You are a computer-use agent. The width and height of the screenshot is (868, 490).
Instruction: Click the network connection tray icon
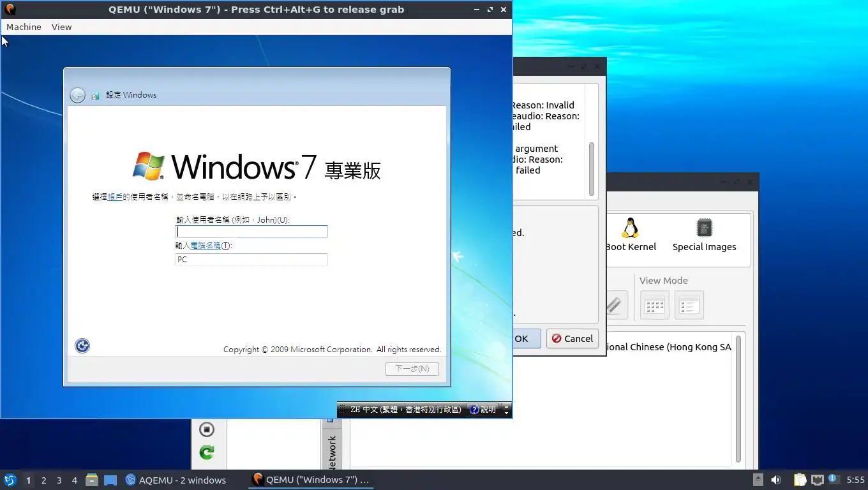818,480
